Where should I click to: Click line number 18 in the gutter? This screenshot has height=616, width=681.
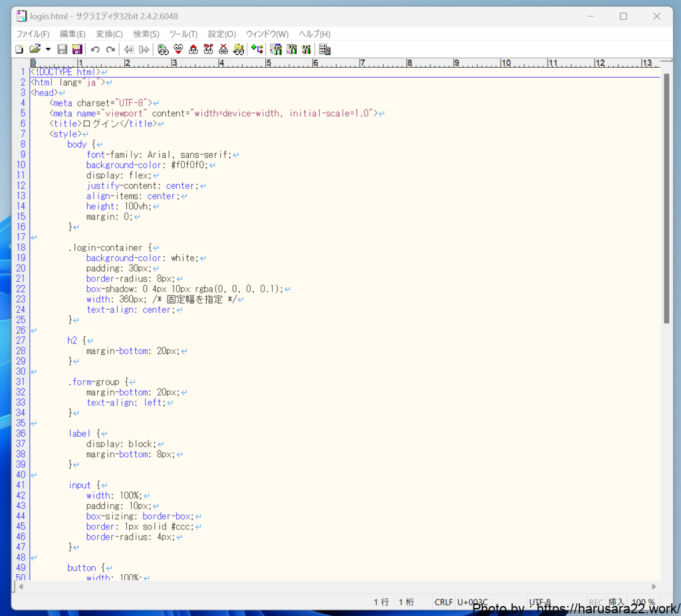(x=21, y=248)
